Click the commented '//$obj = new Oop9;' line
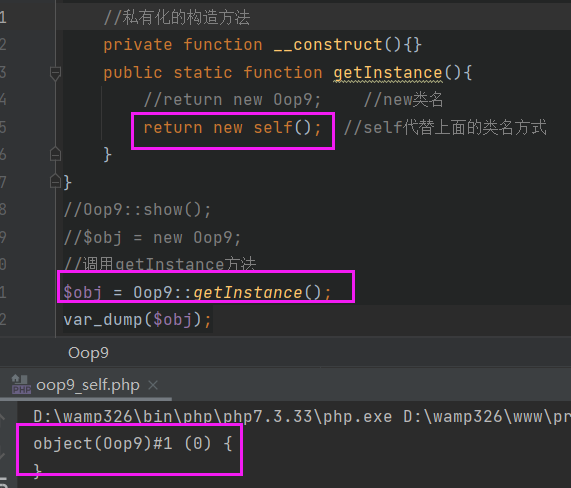Screen dimensions: 571x488 coord(152,238)
